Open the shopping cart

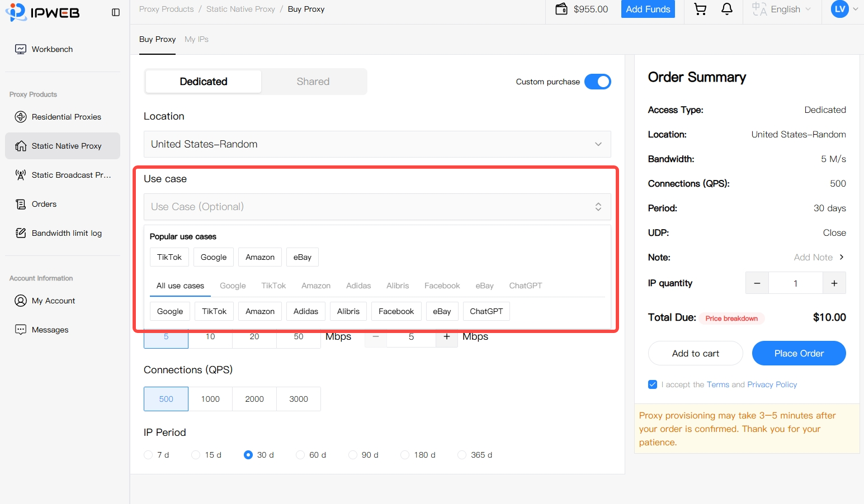pyautogui.click(x=700, y=9)
